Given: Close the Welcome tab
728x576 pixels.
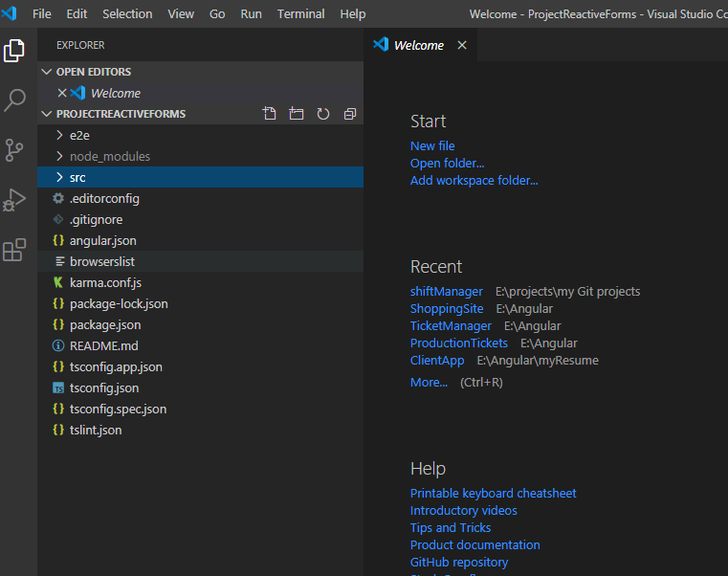Looking at the screenshot, I should pyautogui.click(x=462, y=45).
